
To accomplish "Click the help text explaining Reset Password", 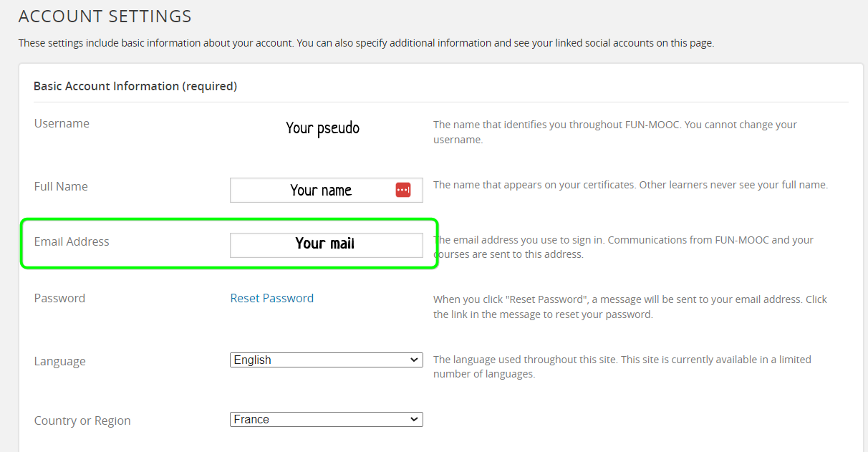I will pos(630,307).
